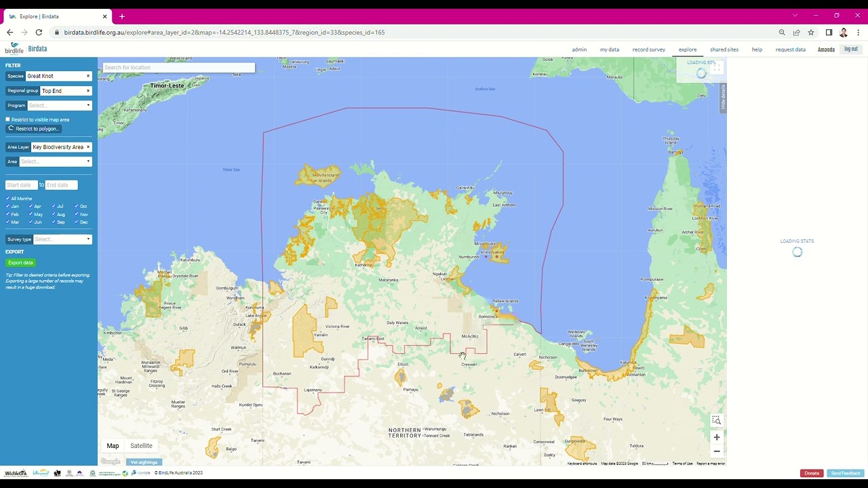Uncheck the Oct month checkbox
Screen dimensions: 868x488
click(77, 206)
